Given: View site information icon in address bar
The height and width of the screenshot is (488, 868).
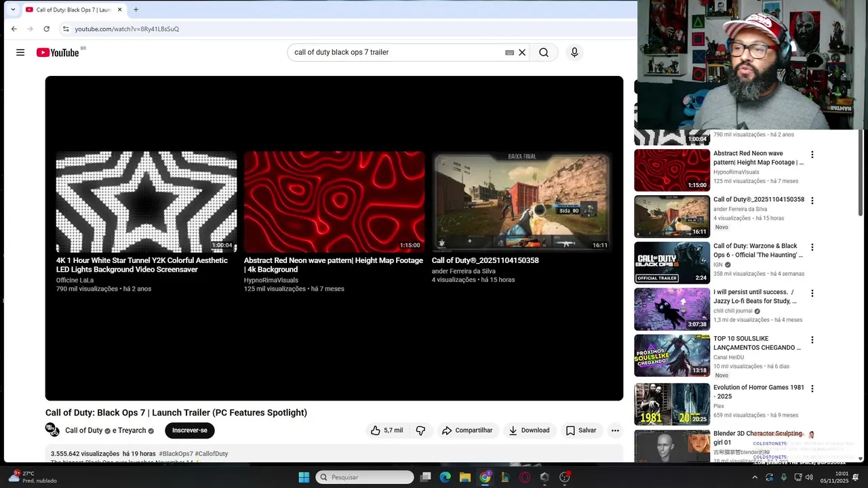Looking at the screenshot, I should pos(66,28).
